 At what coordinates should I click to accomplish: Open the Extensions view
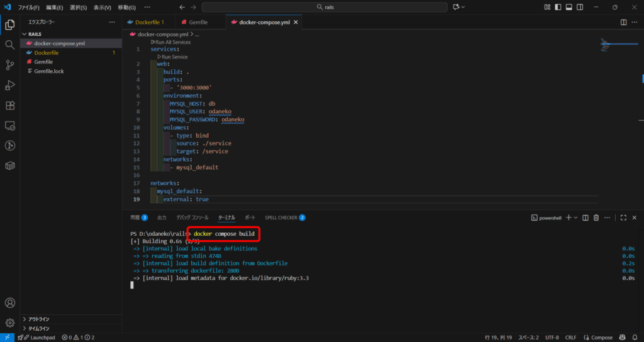(x=9, y=105)
